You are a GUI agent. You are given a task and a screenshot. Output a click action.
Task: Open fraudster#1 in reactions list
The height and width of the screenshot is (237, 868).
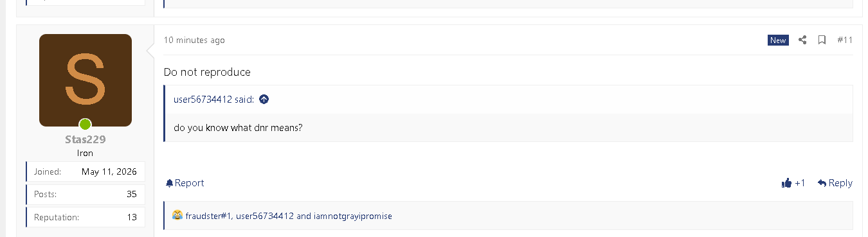(208, 216)
